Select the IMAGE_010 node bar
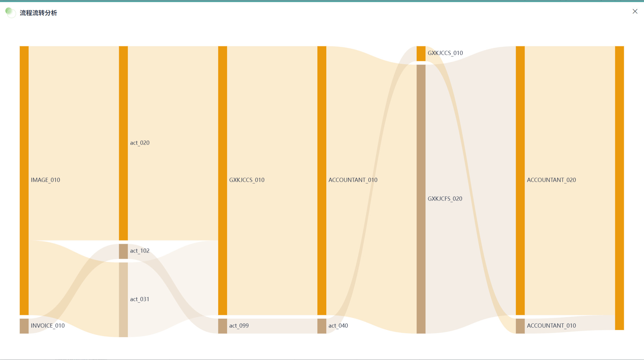 (24, 180)
